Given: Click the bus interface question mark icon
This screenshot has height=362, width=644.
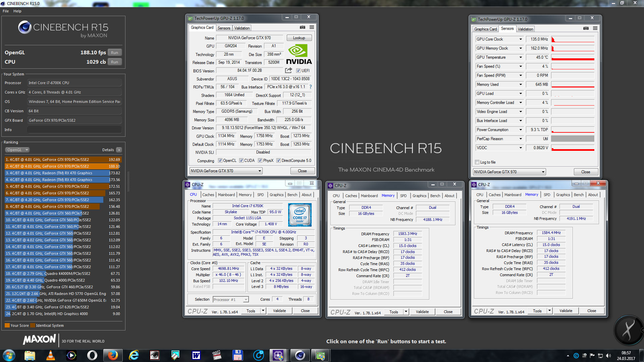Looking at the screenshot, I should [311, 87].
